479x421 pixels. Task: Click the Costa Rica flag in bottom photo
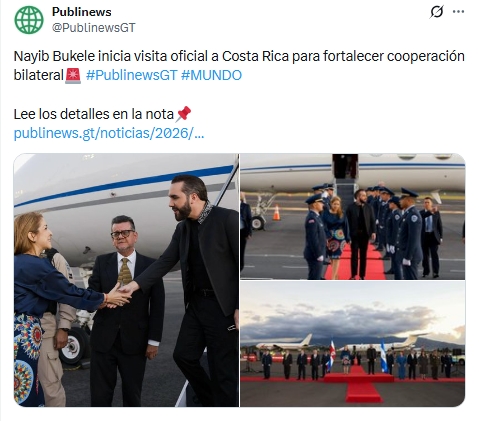(331, 356)
